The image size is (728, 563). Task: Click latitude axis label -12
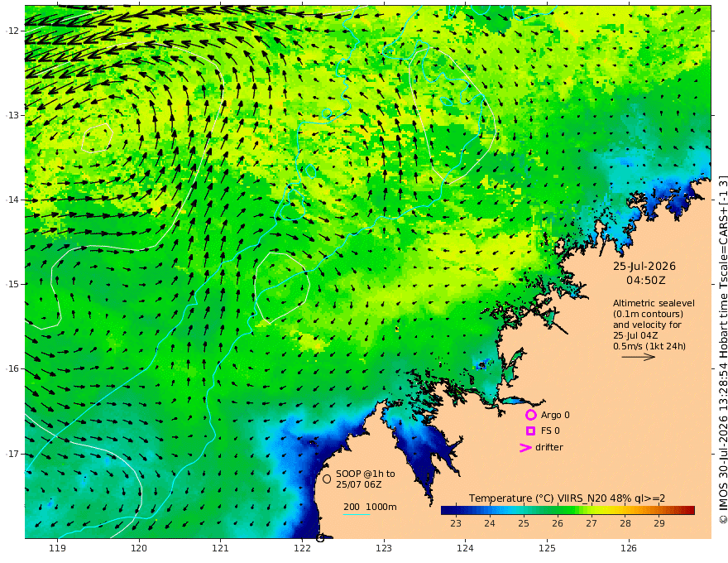[13, 31]
